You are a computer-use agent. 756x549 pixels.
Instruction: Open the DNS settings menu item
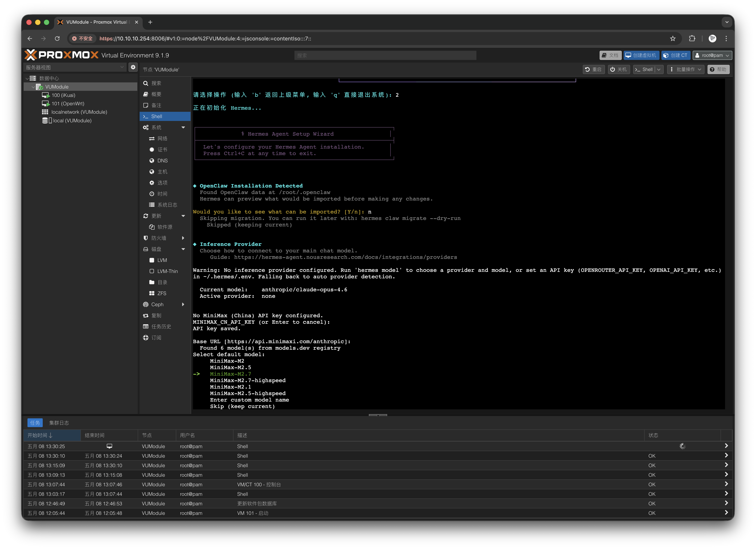pos(162,161)
